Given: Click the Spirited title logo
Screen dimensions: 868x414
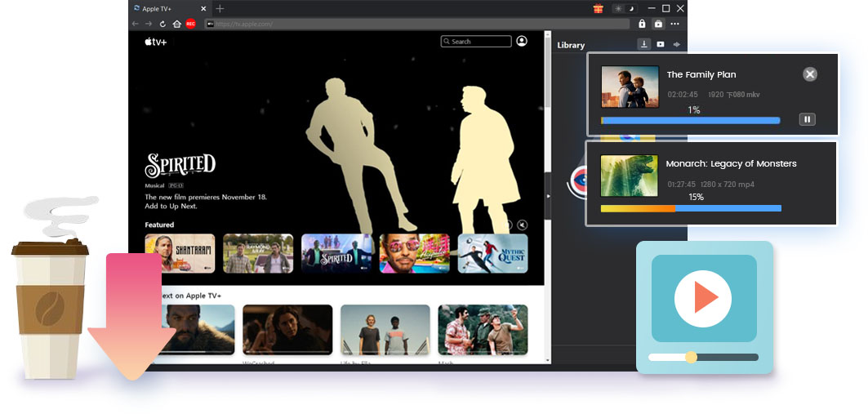Looking at the screenshot, I should (180, 166).
